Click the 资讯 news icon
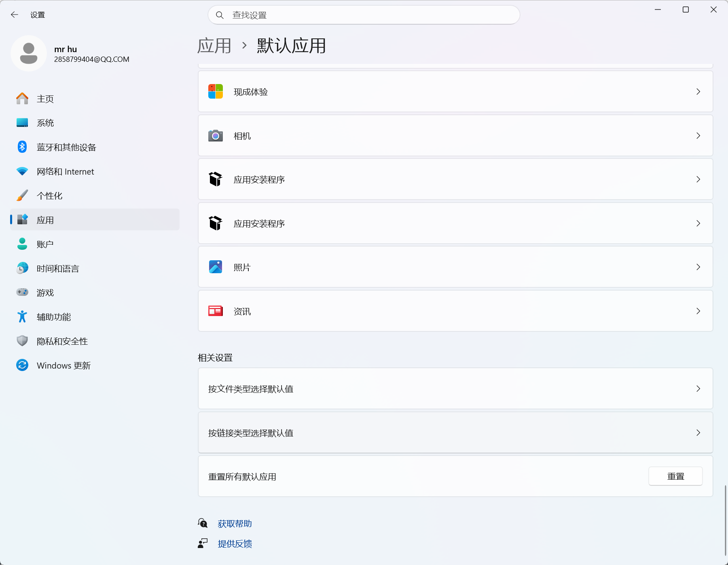The height and width of the screenshot is (565, 728). tap(216, 311)
